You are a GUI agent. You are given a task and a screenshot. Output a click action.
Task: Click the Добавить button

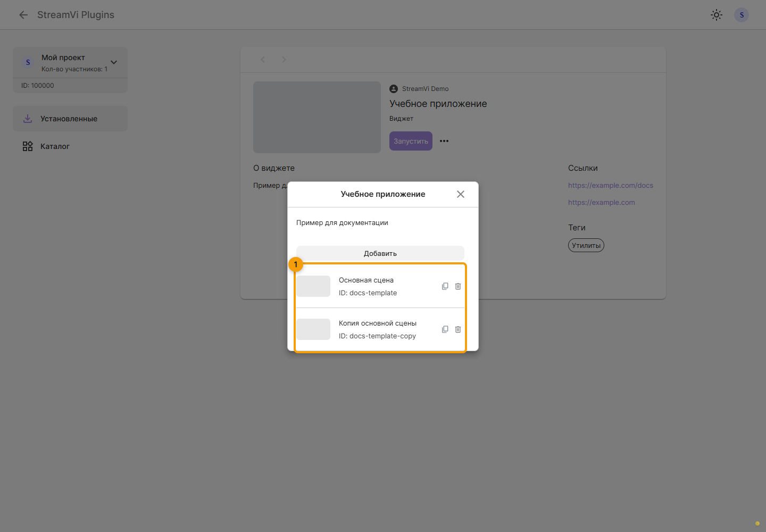(x=380, y=253)
